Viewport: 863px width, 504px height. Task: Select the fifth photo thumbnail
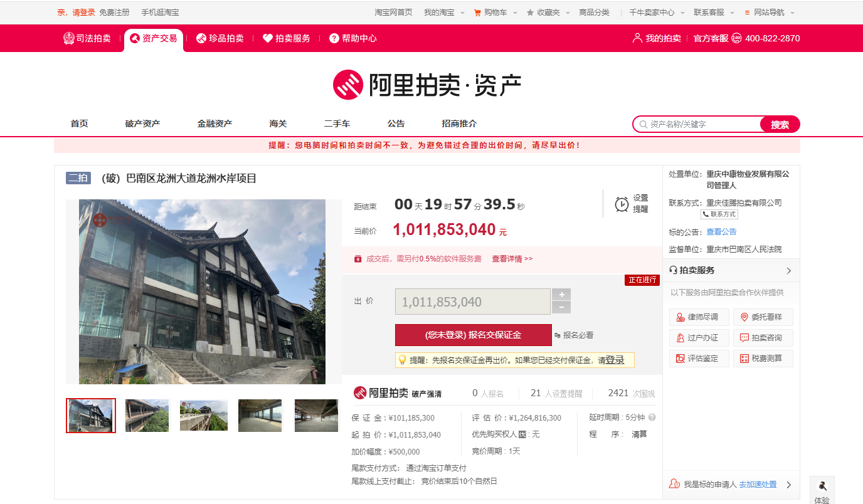[x=317, y=416]
